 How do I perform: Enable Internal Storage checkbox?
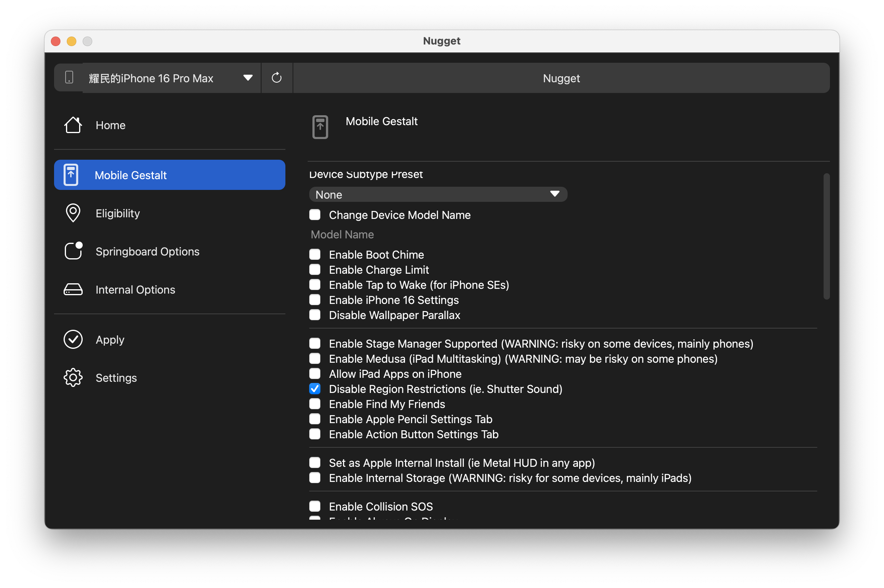click(315, 478)
